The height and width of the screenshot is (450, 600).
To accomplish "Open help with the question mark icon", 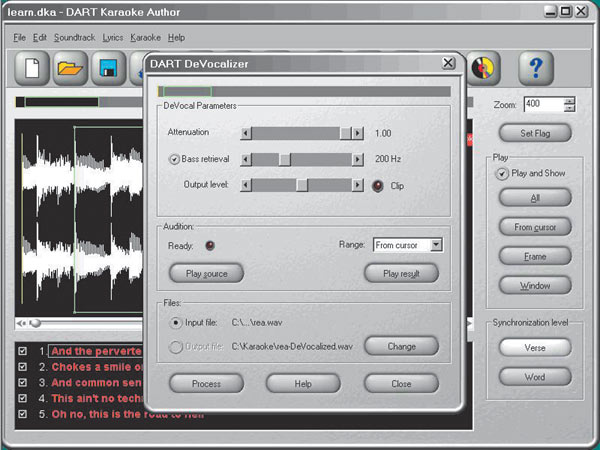I will coord(536,68).
